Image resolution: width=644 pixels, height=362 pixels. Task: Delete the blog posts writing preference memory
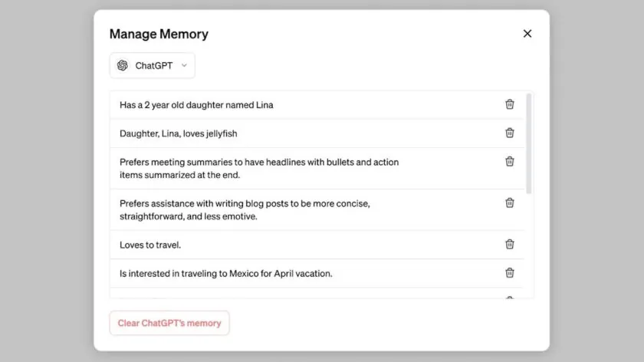[x=510, y=202]
